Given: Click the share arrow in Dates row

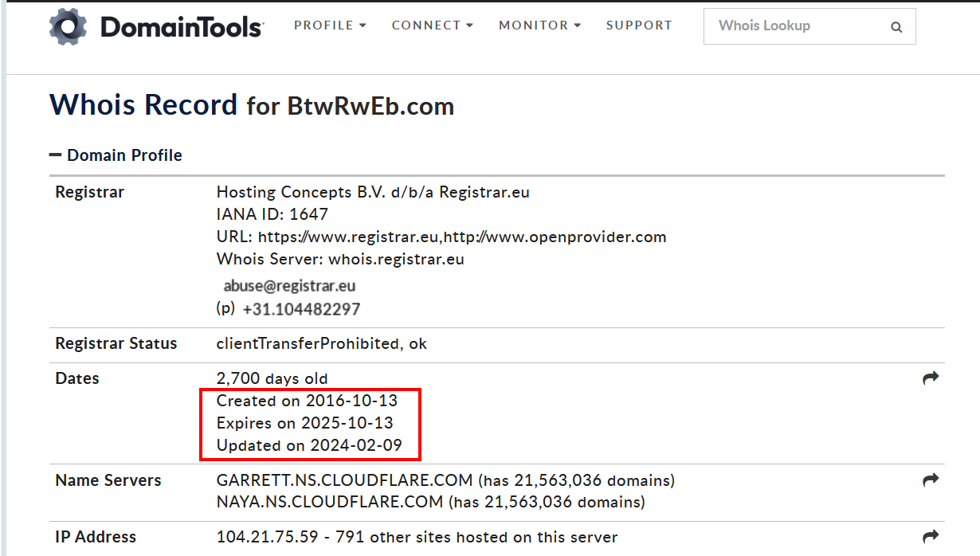Looking at the screenshot, I should coord(931,378).
